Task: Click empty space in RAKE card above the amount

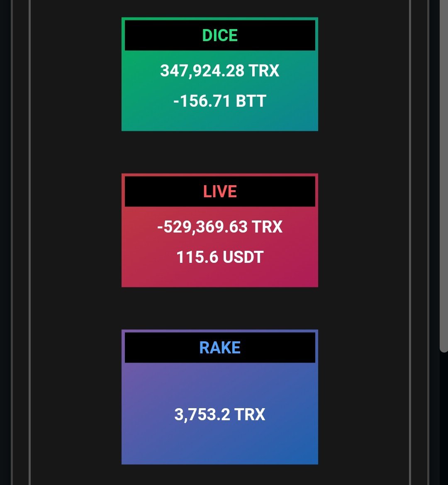Action: 220,382
